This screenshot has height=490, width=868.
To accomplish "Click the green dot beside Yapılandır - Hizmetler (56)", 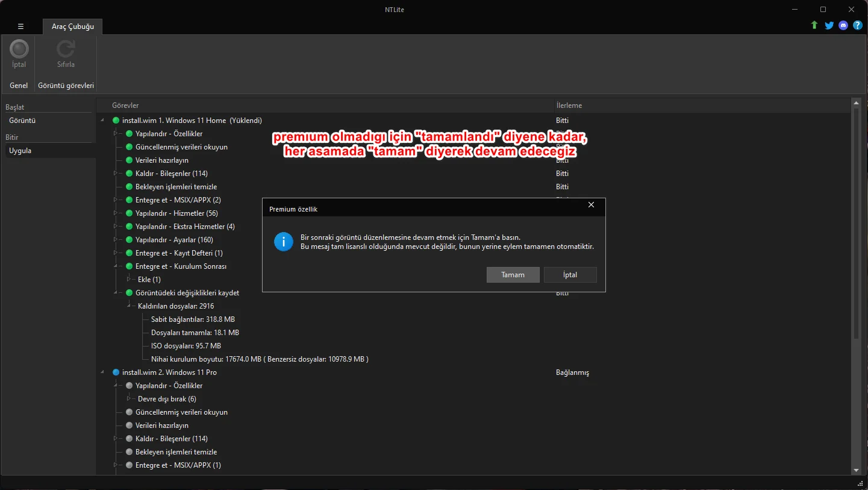I will (x=129, y=213).
